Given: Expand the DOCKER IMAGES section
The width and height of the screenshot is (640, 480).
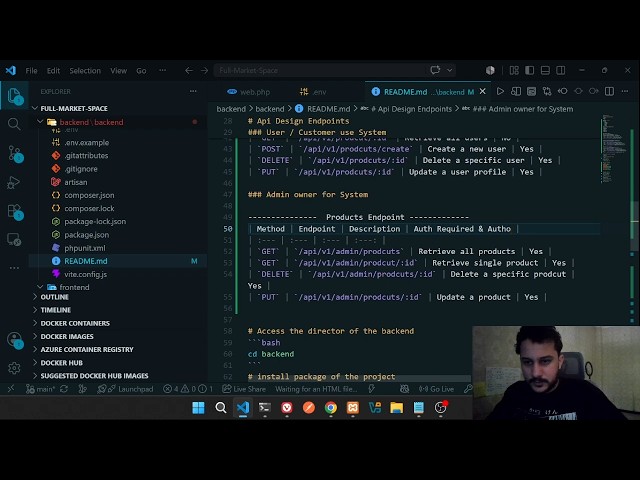Looking at the screenshot, I should pyautogui.click(x=67, y=336).
